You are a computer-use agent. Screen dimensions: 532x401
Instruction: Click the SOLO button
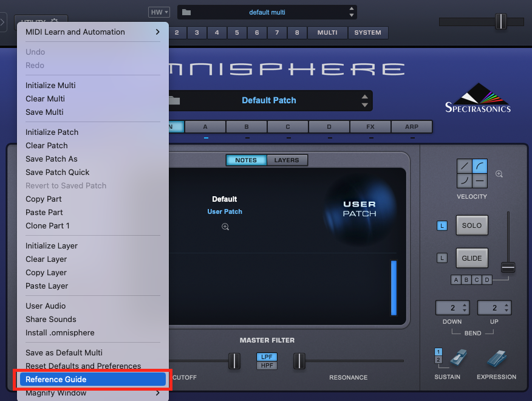pos(472,225)
